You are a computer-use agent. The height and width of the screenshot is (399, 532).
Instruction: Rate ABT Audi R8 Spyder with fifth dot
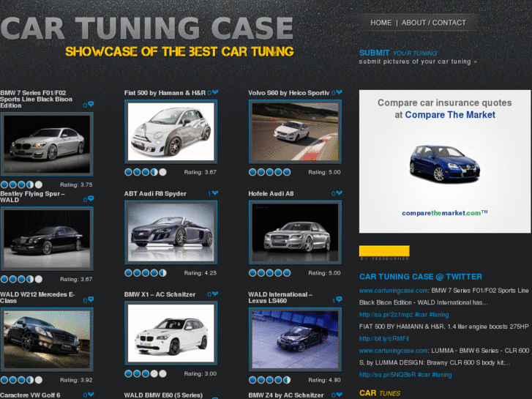click(163, 272)
